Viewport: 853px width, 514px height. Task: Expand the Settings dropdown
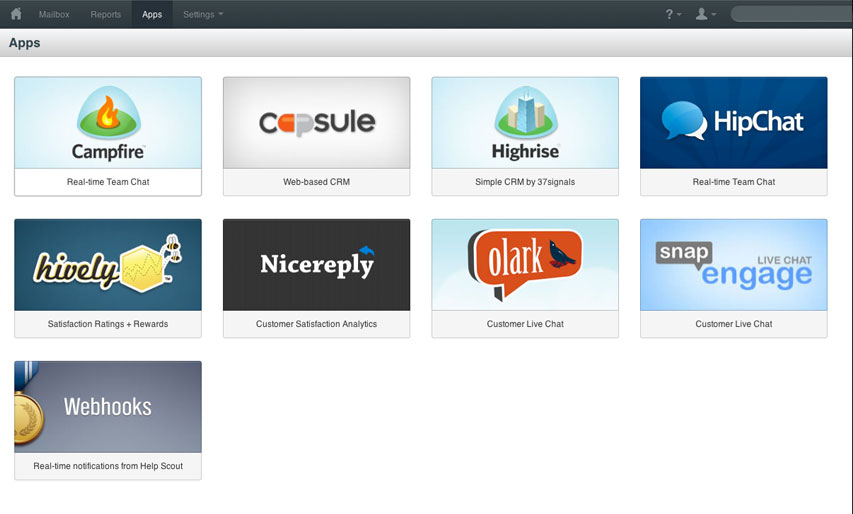coord(203,14)
